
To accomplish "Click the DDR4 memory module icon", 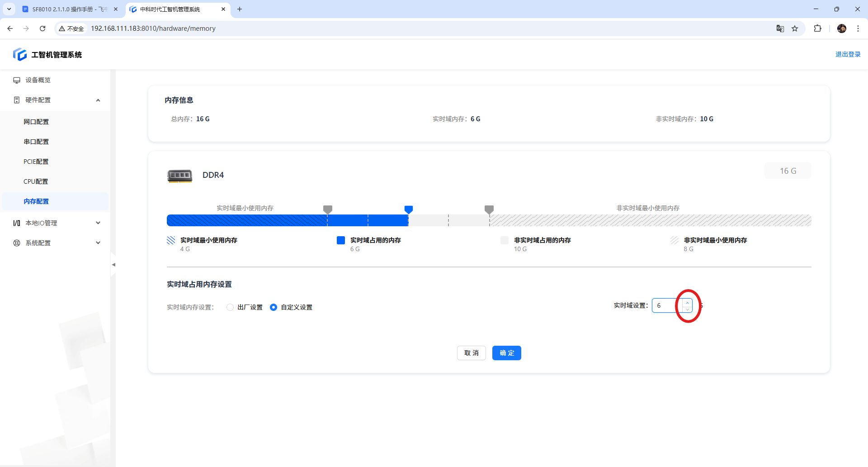I will pyautogui.click(x=180, y=176).
